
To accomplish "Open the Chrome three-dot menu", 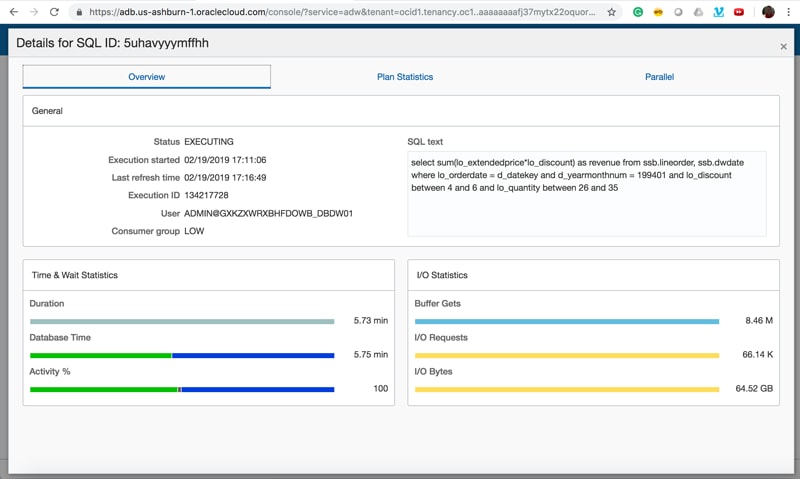I will (788, 13).
